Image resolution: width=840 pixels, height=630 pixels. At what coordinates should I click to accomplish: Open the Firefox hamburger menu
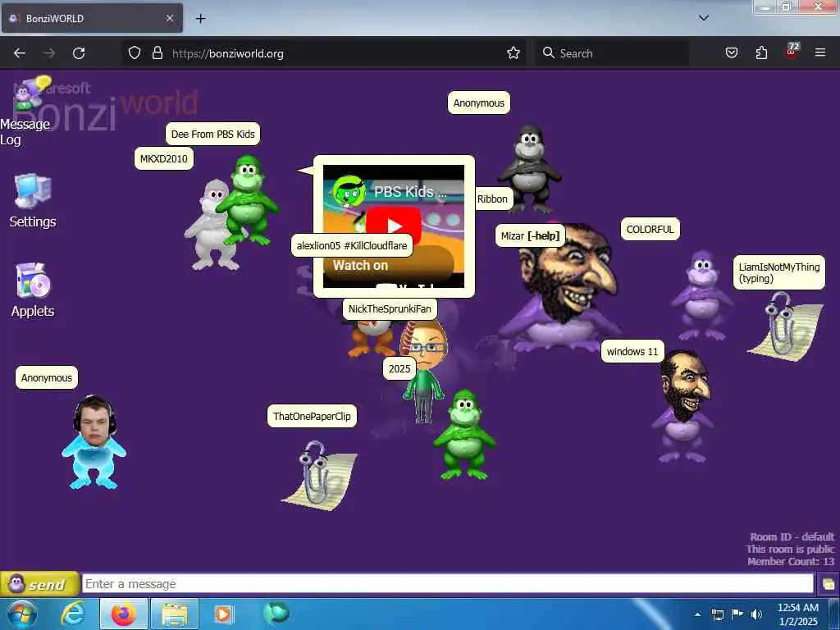[x=820, y=52]
